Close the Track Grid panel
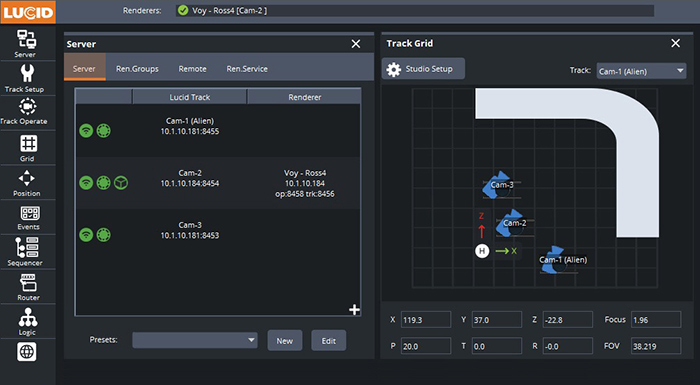 (675, 43)
